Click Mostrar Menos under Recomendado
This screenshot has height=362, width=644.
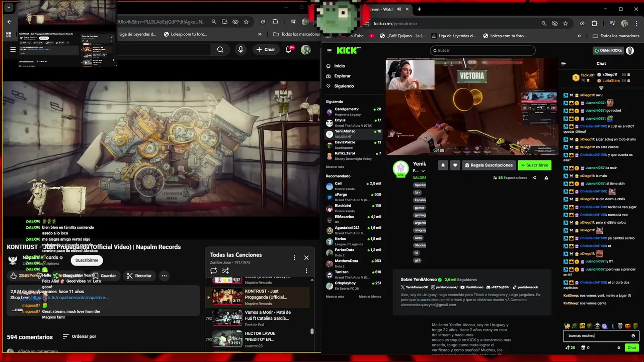[x=370, y=297]
